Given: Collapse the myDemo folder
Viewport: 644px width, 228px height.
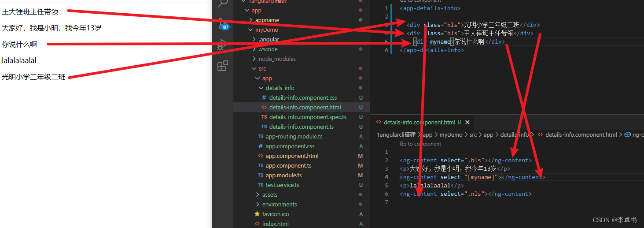Looking at the screenshot, I should pyautogui.click(x=251, y=30).
